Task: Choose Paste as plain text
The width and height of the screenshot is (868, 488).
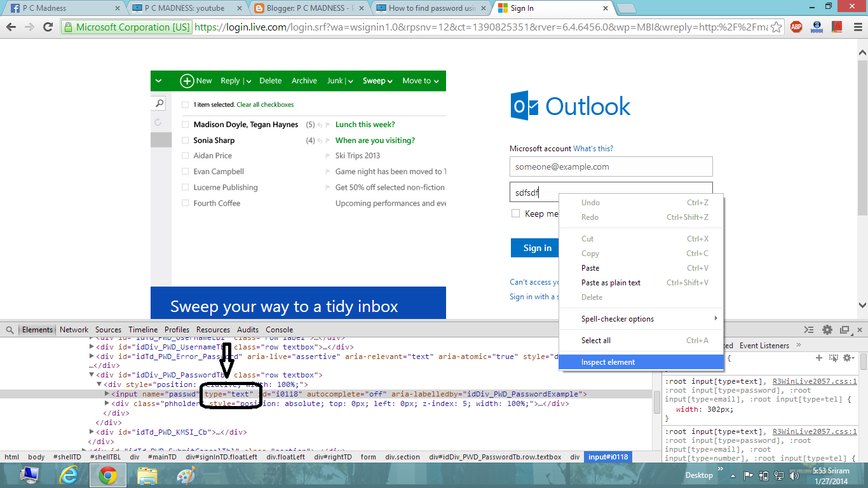Action: [x=641, y=283]
